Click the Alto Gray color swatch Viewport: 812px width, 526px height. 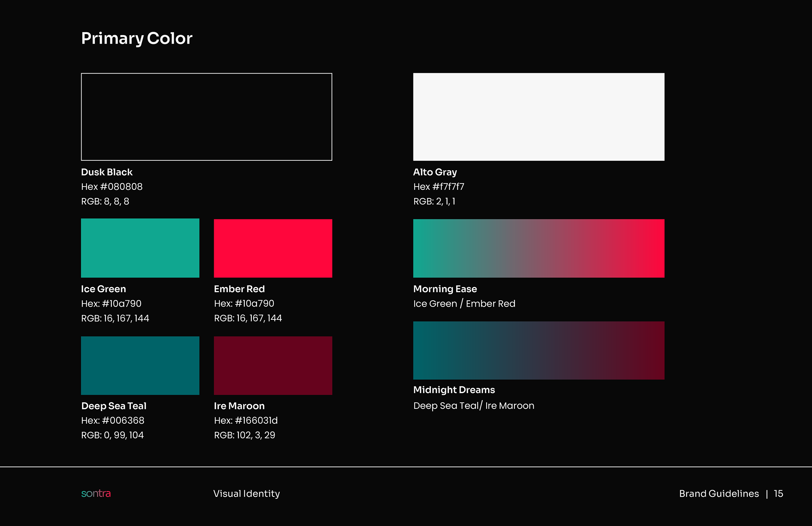click(x=539, y=117)
